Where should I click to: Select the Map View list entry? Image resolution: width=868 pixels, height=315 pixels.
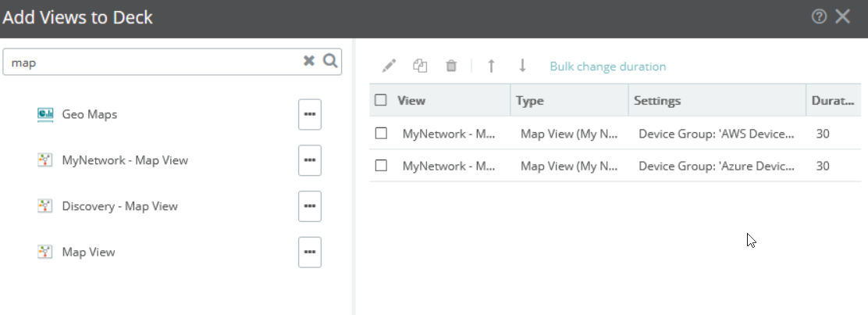[88, 252]
